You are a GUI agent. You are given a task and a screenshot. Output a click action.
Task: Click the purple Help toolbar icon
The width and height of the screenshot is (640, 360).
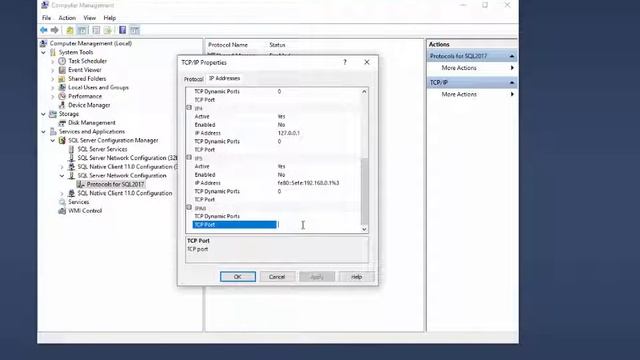(122, 30)
